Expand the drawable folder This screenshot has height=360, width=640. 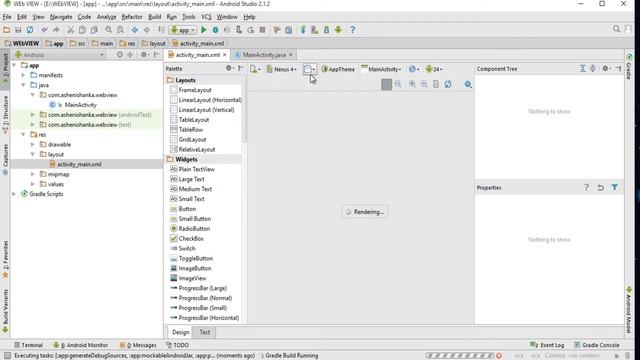point(33,144)
